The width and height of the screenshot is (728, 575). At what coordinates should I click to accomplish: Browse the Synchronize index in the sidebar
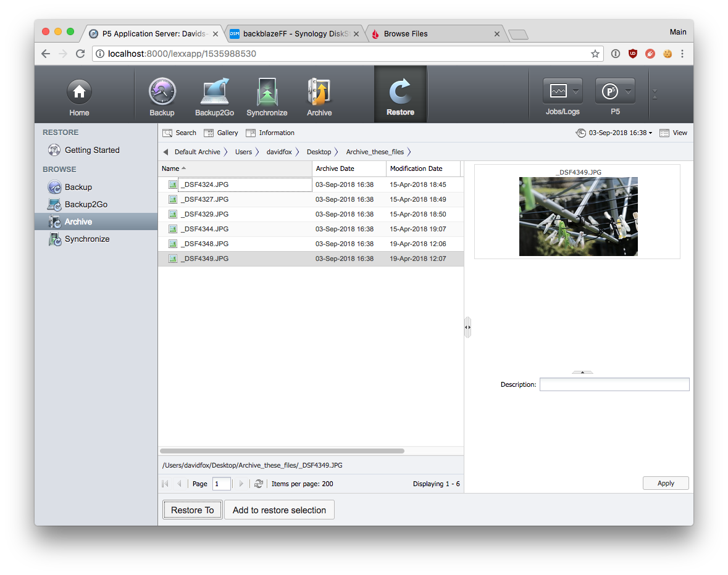pos(80,239)
